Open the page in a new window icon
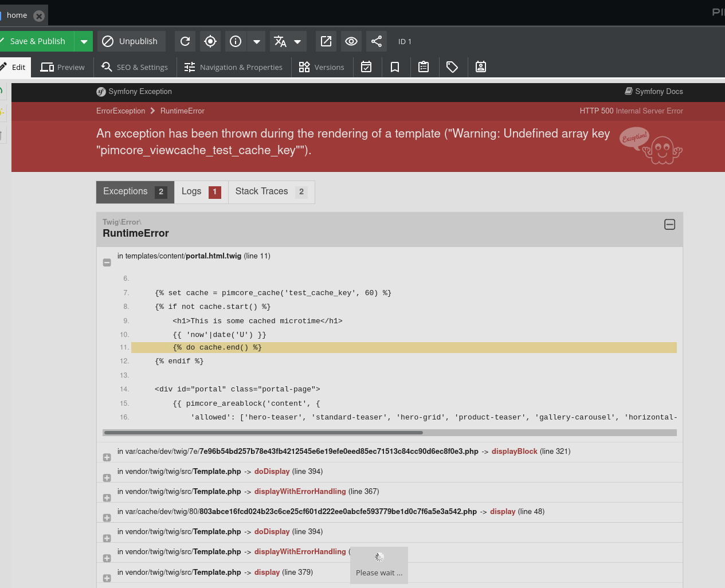The image size is (725, 588). 326,41
